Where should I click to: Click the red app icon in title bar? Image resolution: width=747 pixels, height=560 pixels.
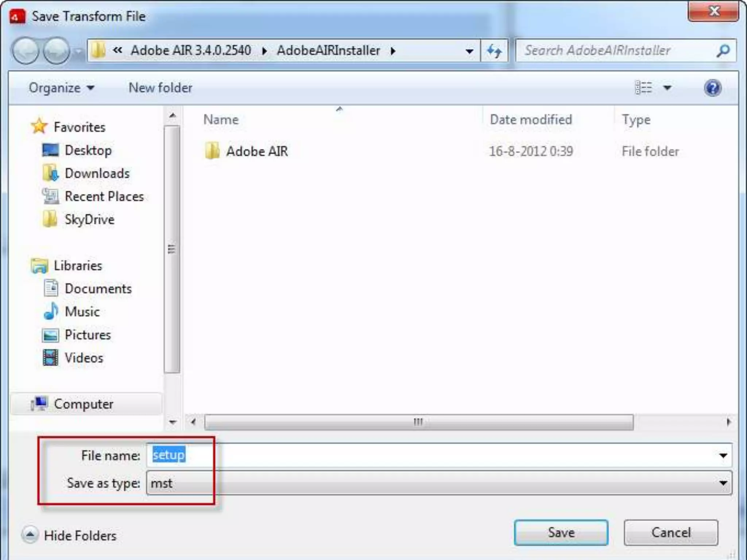coord(17,16)
